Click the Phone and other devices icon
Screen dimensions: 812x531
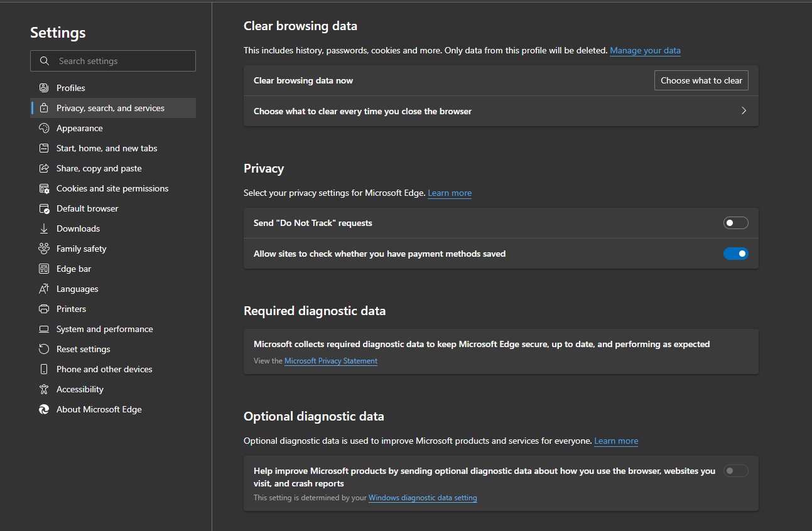[x=44, y=369]
